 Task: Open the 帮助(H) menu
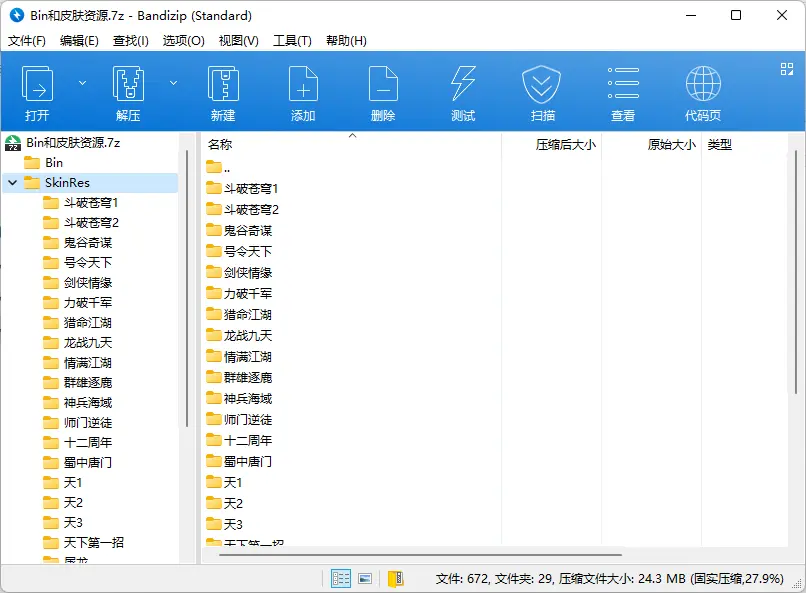346,41
